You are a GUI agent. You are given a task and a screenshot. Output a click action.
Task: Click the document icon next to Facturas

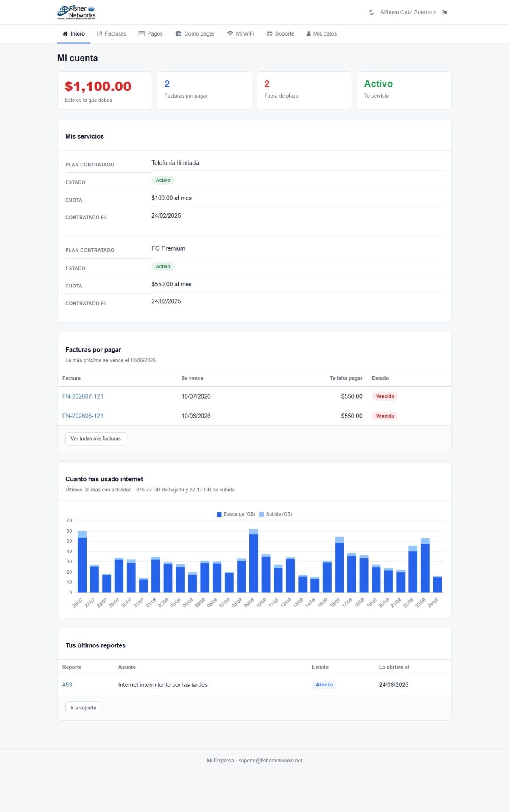pyautogui.click(x=100, y=34)
